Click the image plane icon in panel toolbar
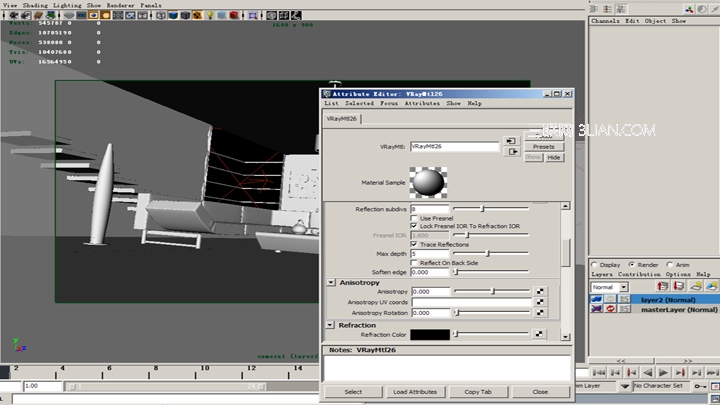The image size is (720, 405). point(51,15)
